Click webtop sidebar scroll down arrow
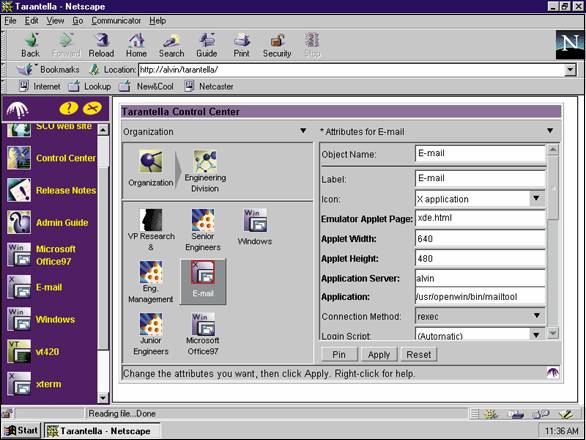 103,397
